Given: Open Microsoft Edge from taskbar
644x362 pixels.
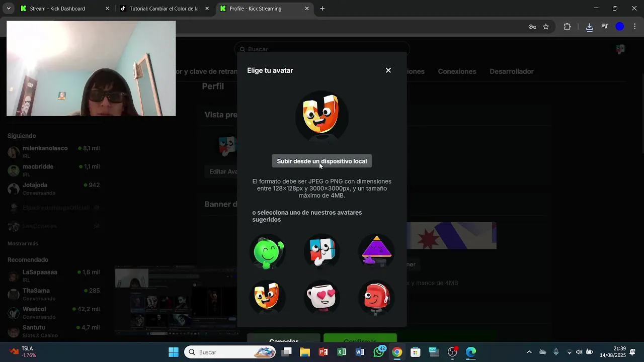Looking at the screenshot, I should [x=471, y=352].
